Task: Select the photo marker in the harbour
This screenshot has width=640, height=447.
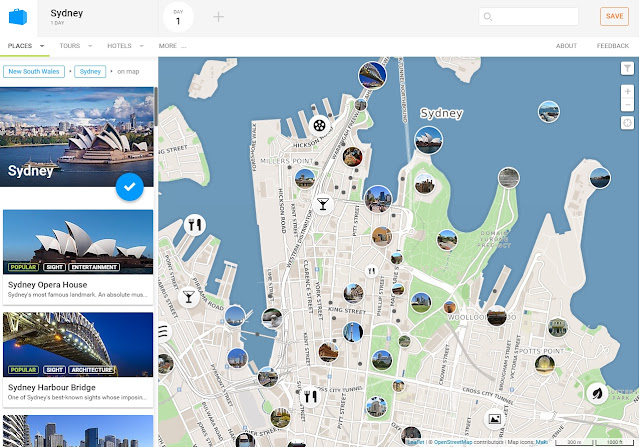Action: [x=548, y=111]
